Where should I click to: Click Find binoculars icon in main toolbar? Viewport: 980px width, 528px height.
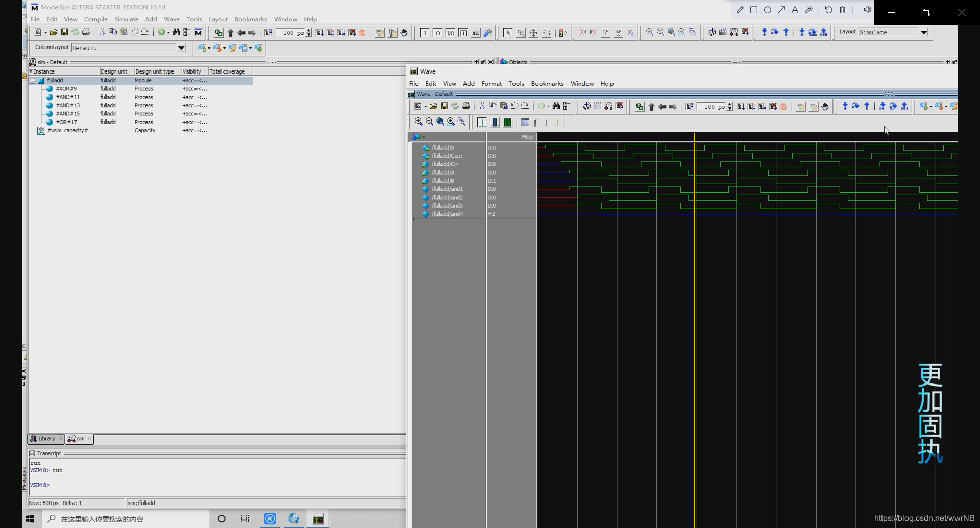tap(176, 32)
